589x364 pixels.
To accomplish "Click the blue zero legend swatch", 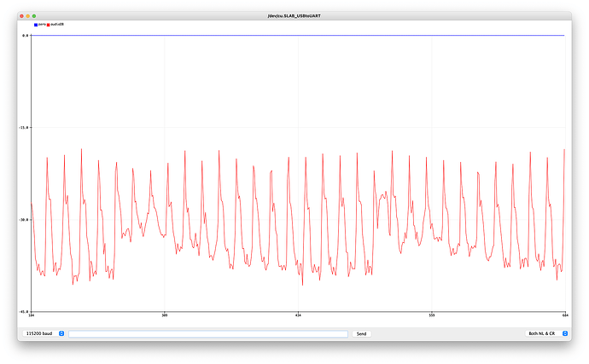I will (36, 25).
